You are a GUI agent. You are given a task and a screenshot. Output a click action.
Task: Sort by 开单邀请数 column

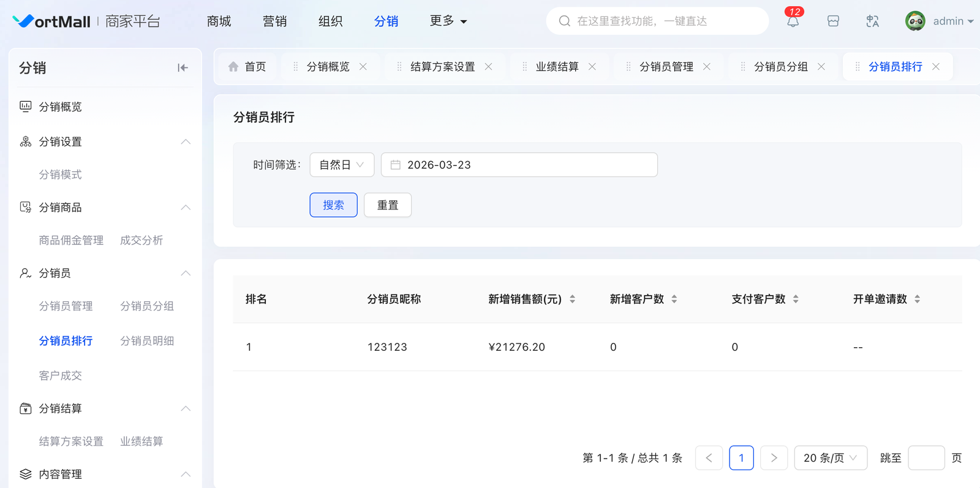click(x=917, y=299)
